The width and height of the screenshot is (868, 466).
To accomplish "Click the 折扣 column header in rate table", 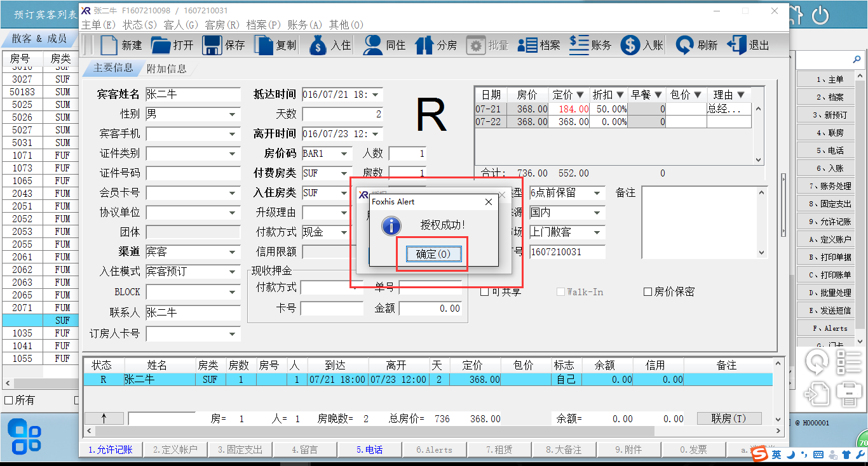I will pyautogui.click(x=608, y=95).
